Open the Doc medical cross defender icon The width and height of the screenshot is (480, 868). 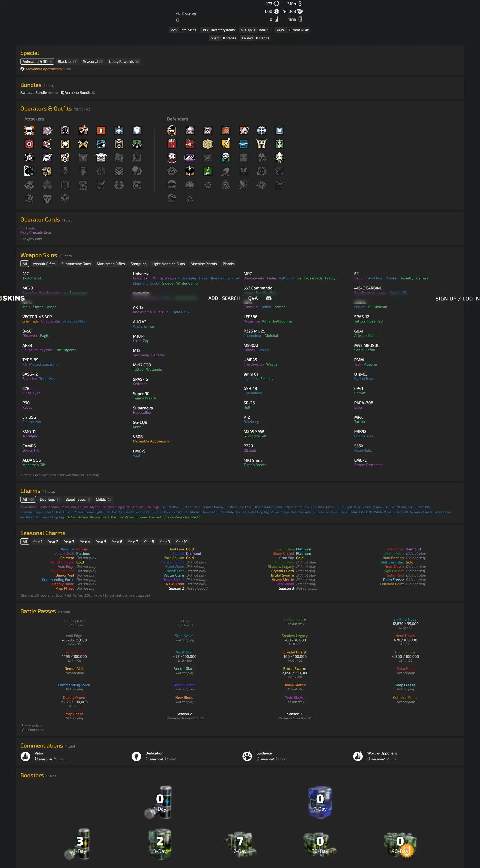click(261, 130)
